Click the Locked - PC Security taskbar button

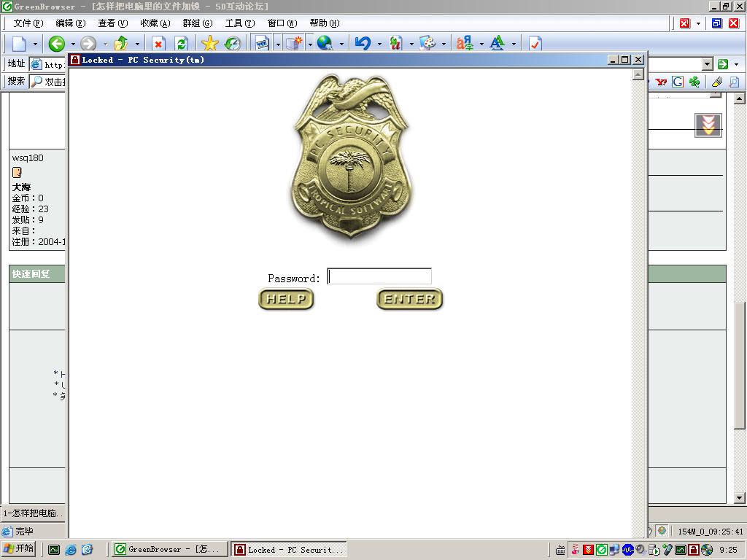(289, 550)
